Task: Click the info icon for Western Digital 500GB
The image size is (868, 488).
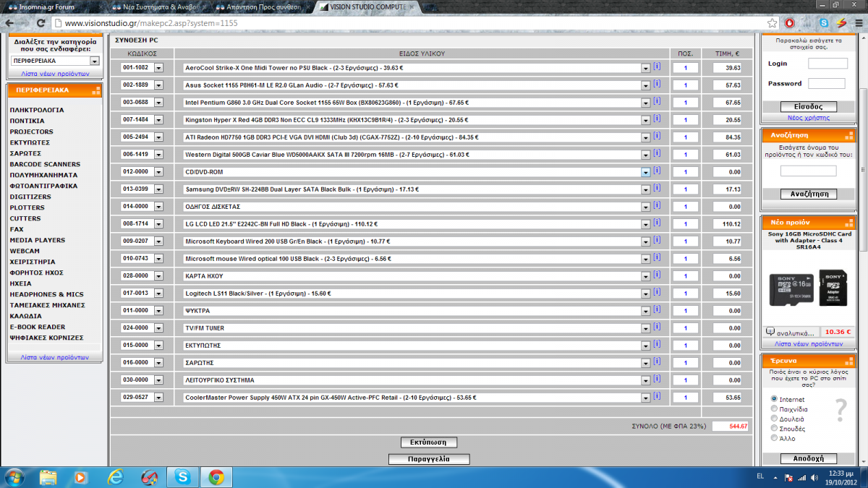Action: click(657, 153)
